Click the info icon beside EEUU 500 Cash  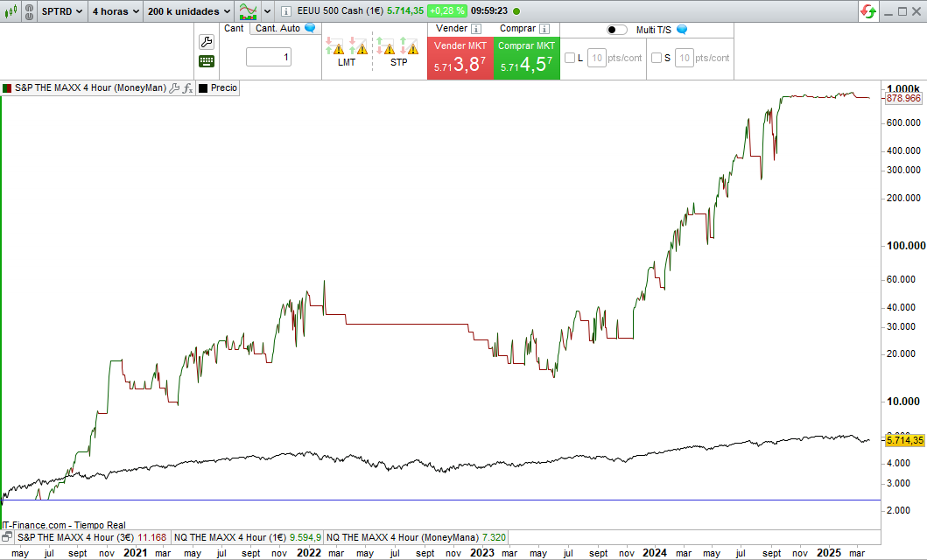tap(286, 11)
